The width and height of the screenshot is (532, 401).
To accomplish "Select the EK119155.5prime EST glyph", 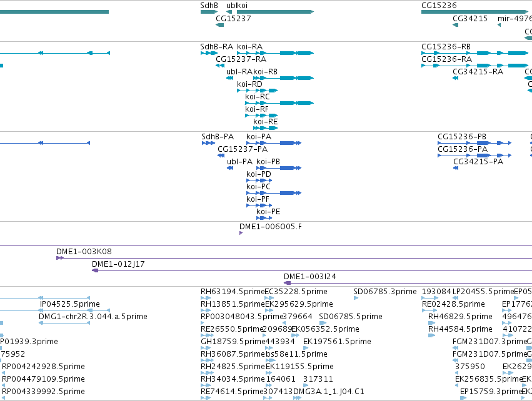I will point(269,373).
